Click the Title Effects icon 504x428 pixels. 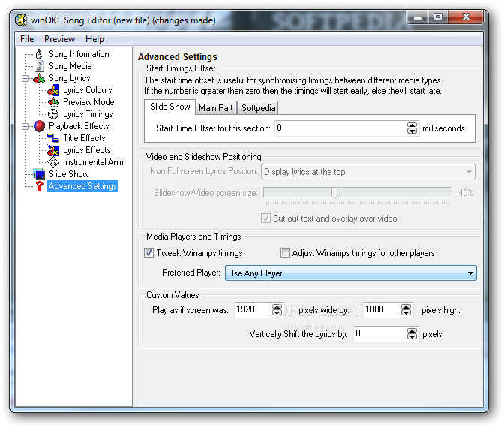coord(53,138)
